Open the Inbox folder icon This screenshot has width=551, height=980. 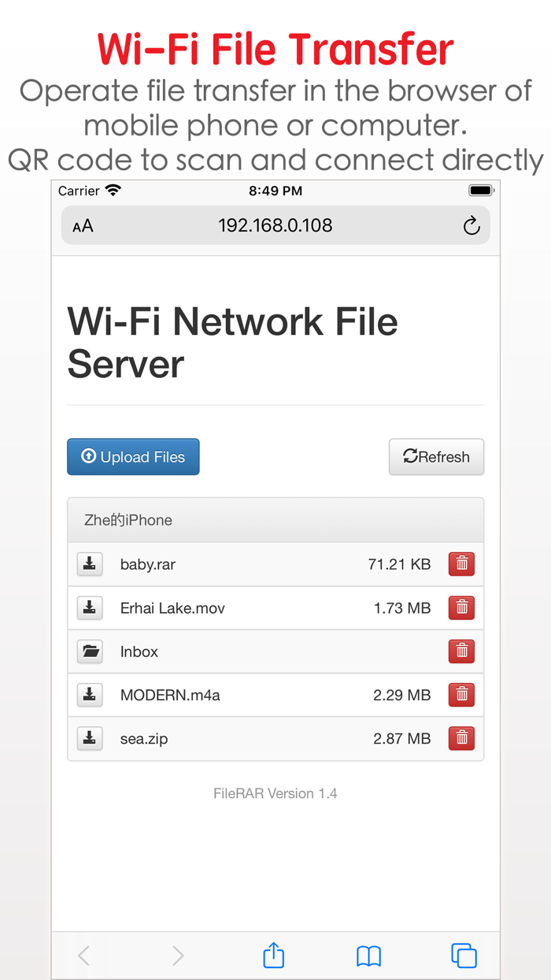click(x=90, y=651)
